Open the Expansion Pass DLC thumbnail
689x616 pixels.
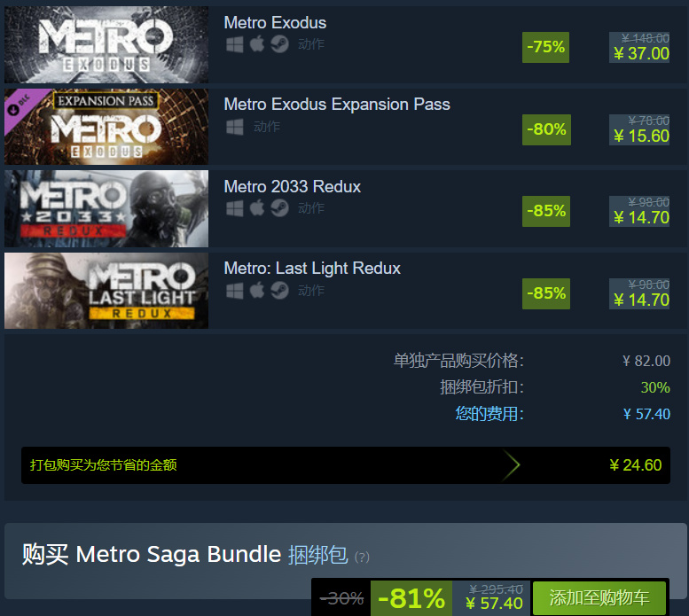pos(106,127)
